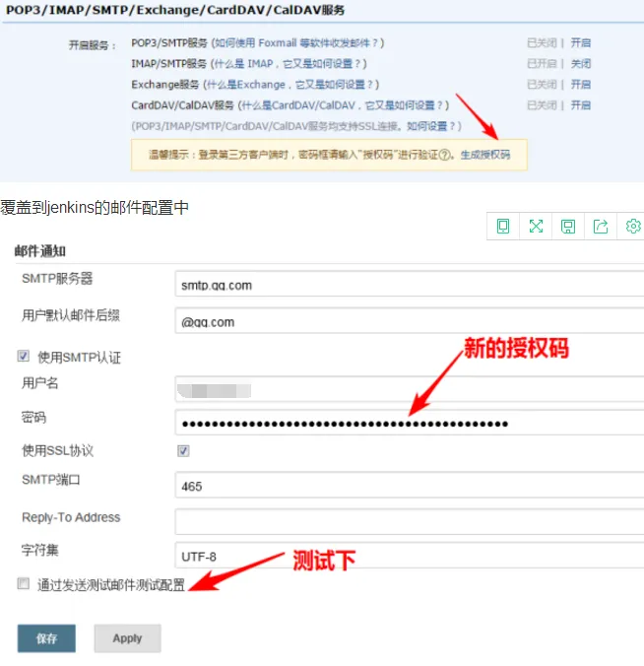Click the 字符集 field showing UTF-8

tap(410, 555)
